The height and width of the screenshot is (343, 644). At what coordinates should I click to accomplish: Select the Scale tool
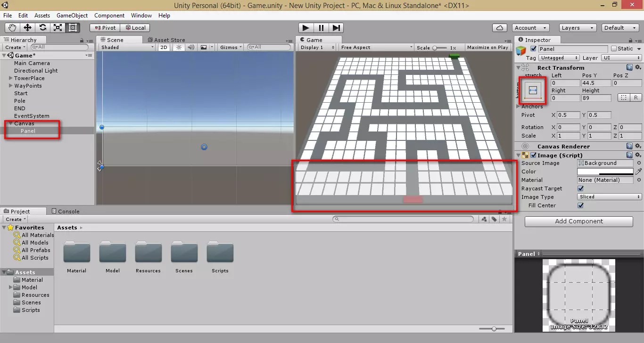click(58, 28)
